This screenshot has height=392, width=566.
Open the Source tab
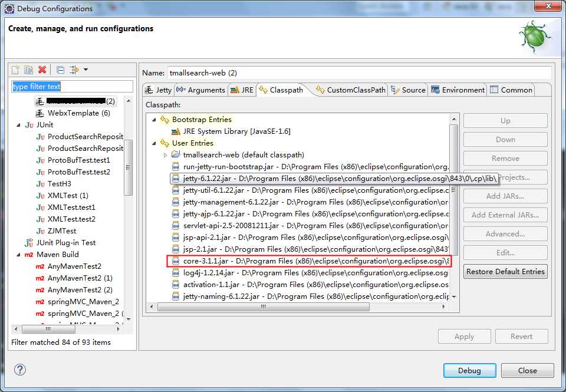click(408, 90)
